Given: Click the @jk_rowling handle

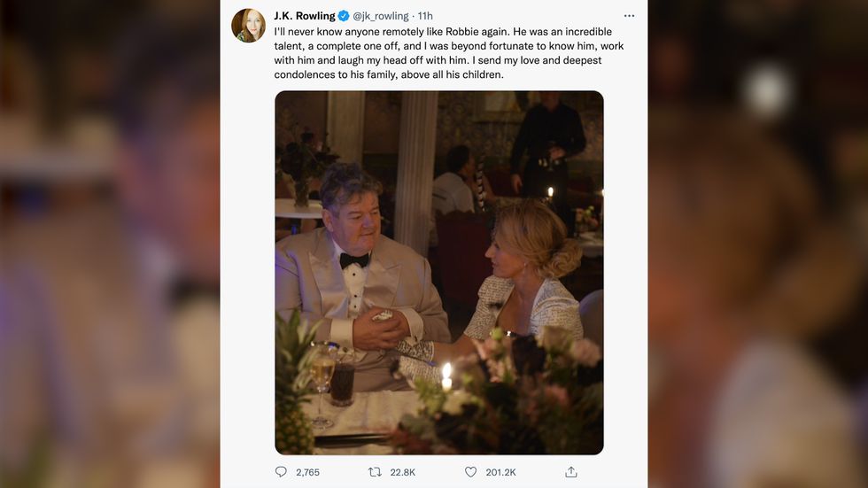Looking at the screenshot, I should pyautogui.click(x=384, y=16).
